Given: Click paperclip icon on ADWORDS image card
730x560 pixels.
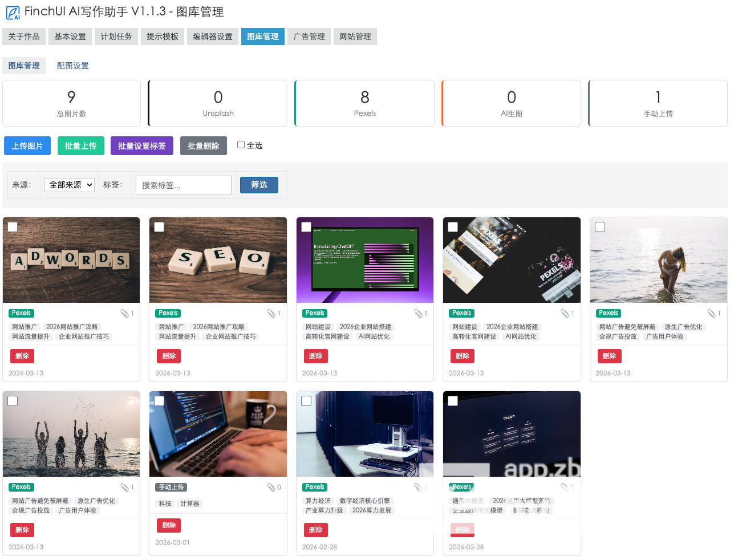Looking at the screenshot, I should point(124,313).
